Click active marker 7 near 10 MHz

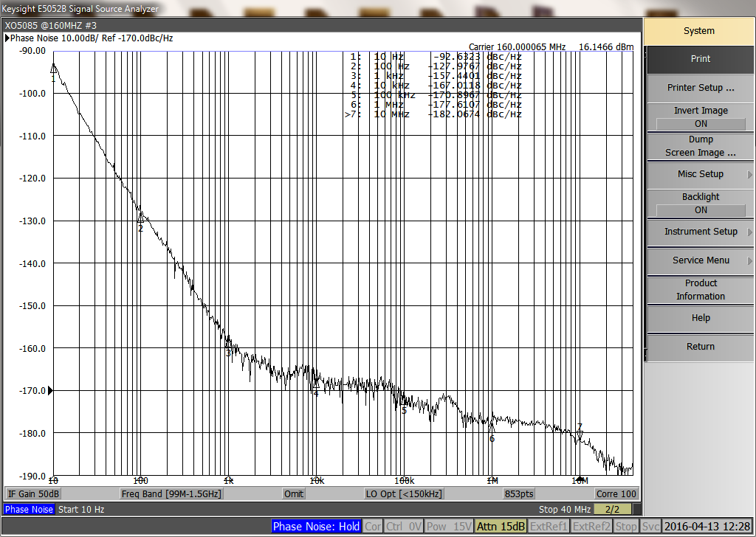click(x=580, y=434)
